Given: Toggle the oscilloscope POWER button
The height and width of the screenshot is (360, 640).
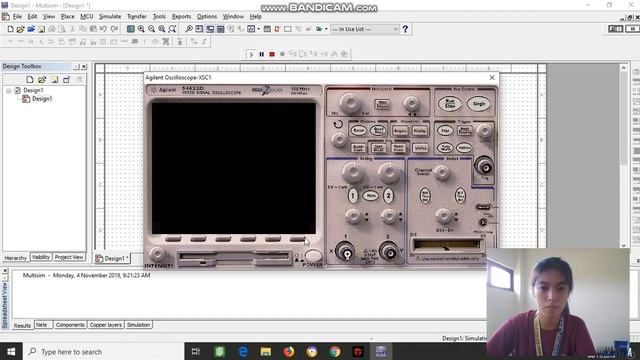Looking at the screenshot, I should pos(313,256).
